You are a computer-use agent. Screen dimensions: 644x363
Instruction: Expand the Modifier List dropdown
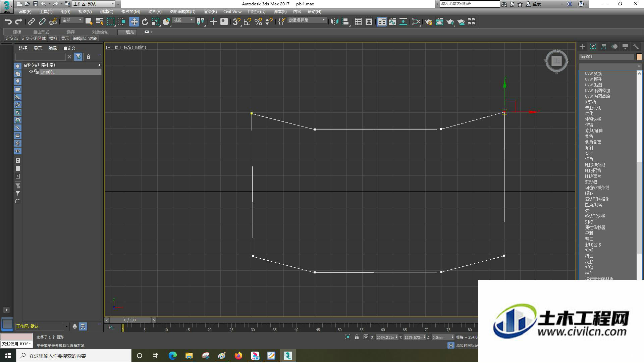610,66
